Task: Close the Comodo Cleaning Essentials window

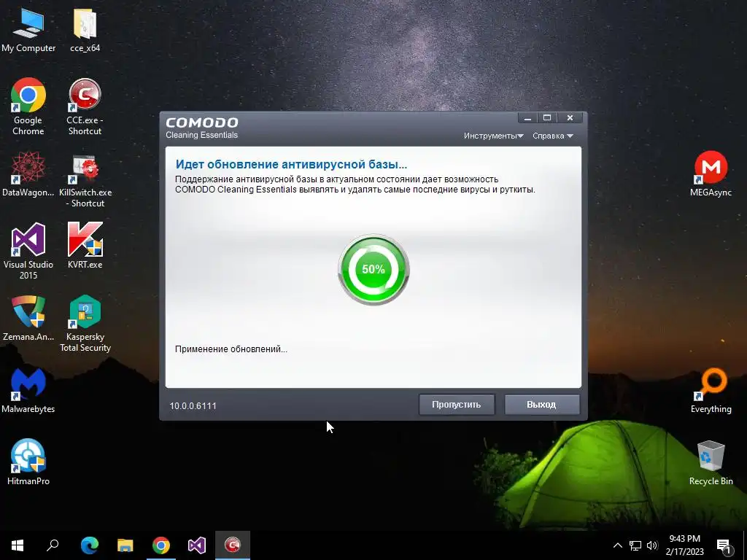Action: pyautogui.click(x=570, y=118)
